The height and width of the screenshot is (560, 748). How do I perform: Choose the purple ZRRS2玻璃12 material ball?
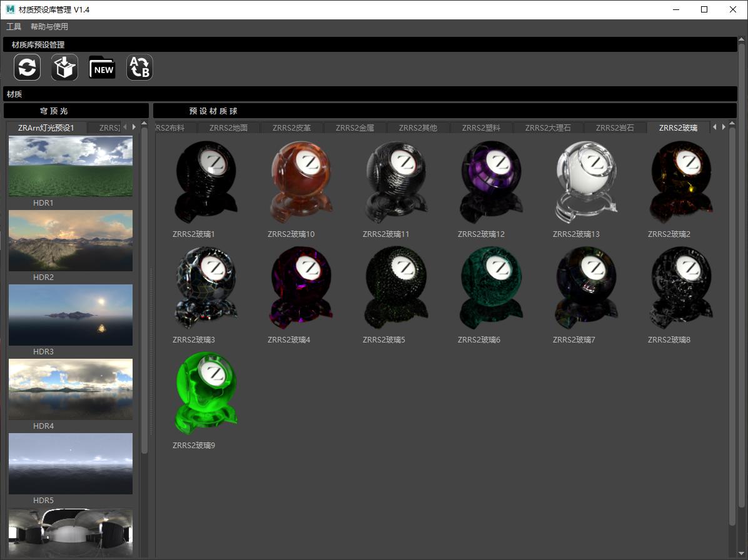point(491,182)
